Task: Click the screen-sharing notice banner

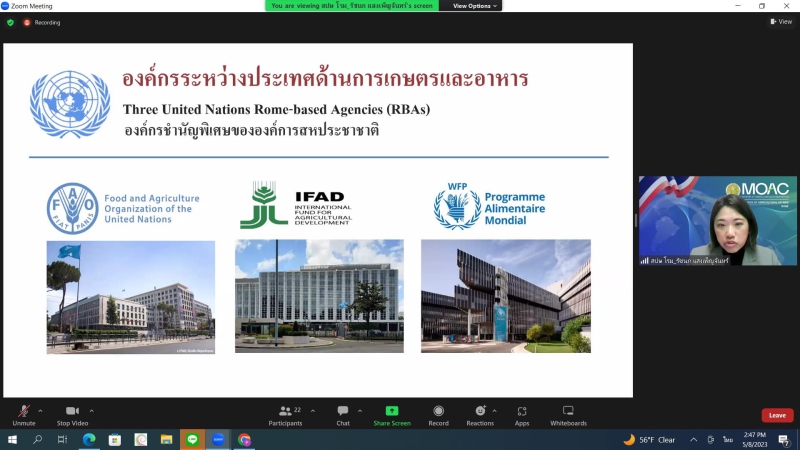Action: [x=352, y=6]
